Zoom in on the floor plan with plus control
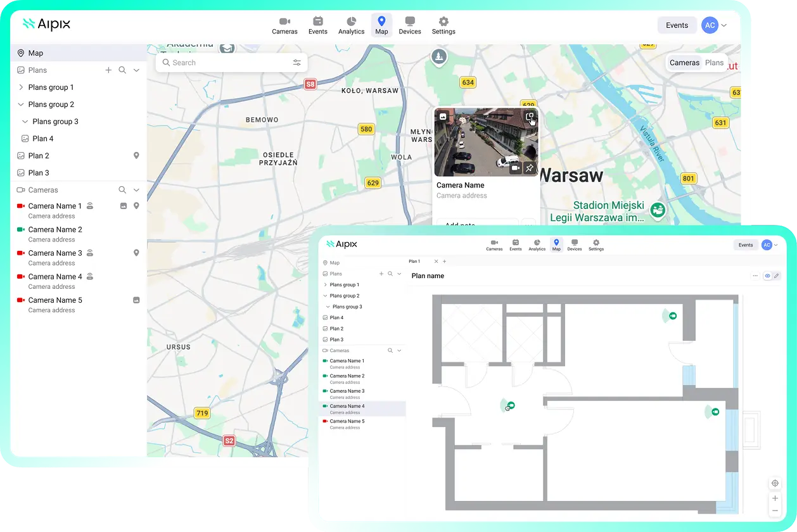The image size is (797, 532). pos(774,498)
